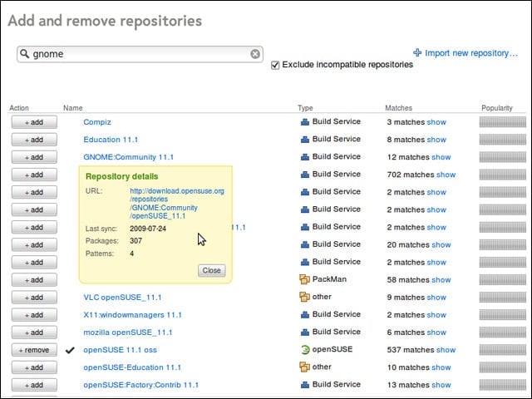This screenshot has height=399, width=532.
Task: Show the 537 openSUSE oss matches
Action: [x=446, y=350]
